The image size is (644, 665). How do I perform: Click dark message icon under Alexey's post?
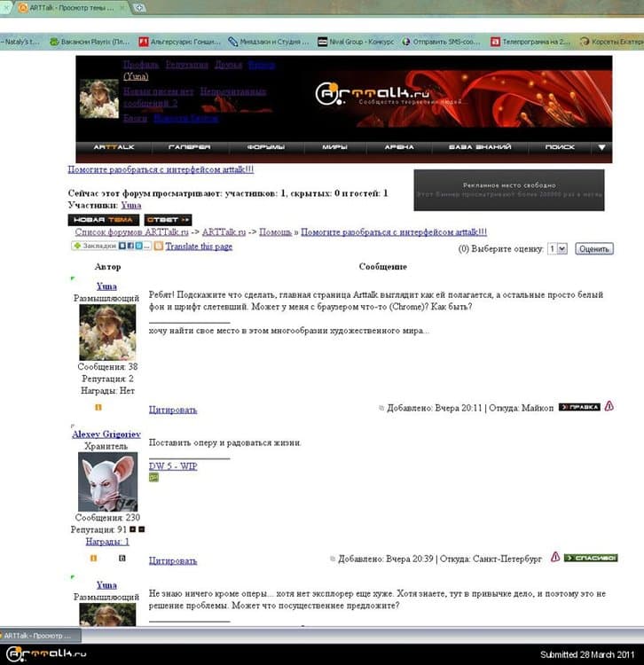pyautogui.click(x=122, y=558)
